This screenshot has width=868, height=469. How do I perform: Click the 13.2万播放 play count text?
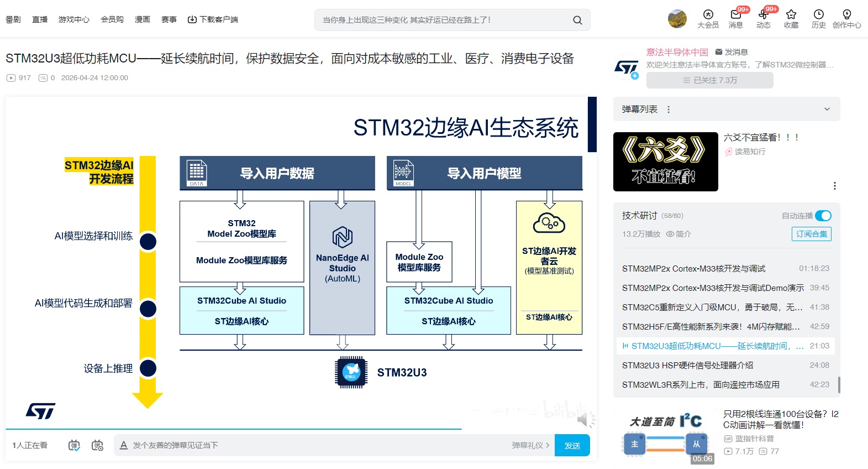coord(641,234)
